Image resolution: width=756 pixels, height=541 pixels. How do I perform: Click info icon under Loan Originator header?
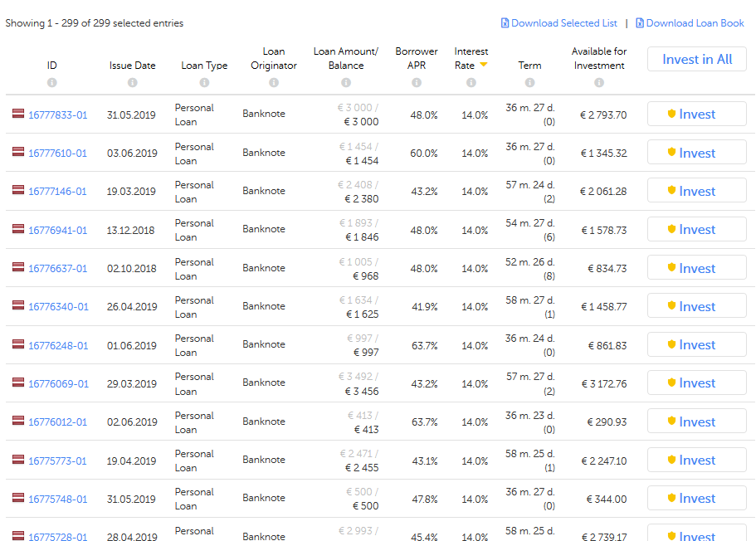274,83
